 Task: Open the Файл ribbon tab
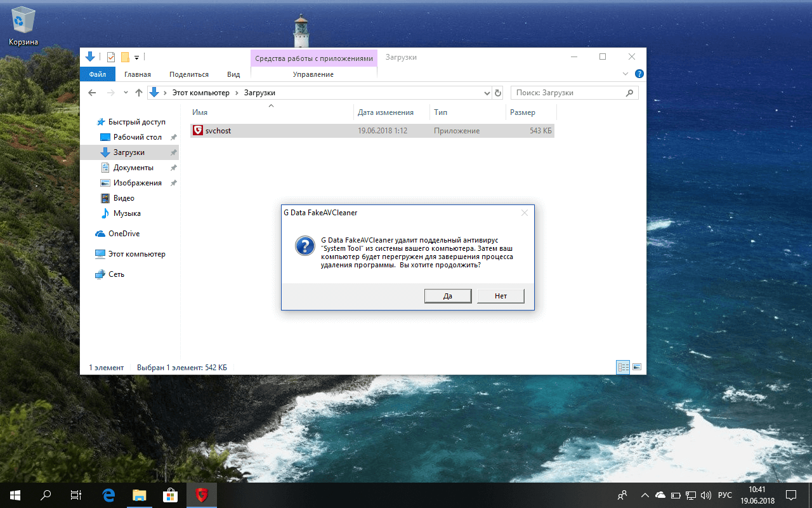pyautogui.click(x=98, y=74)
